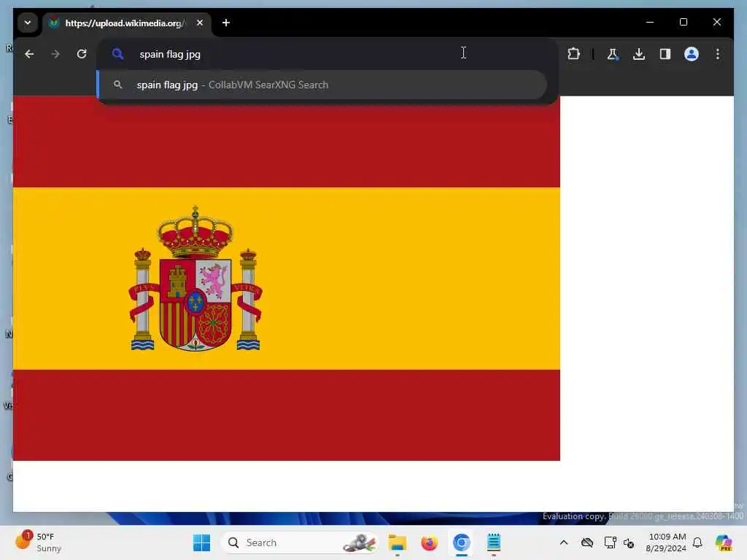The image size is (747, 560).
Task: Open the notification bell
Action: click(697, 542)
